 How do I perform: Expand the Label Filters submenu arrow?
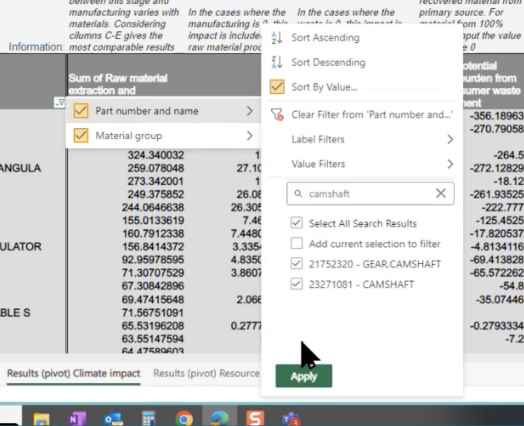(x=450, y=139)
